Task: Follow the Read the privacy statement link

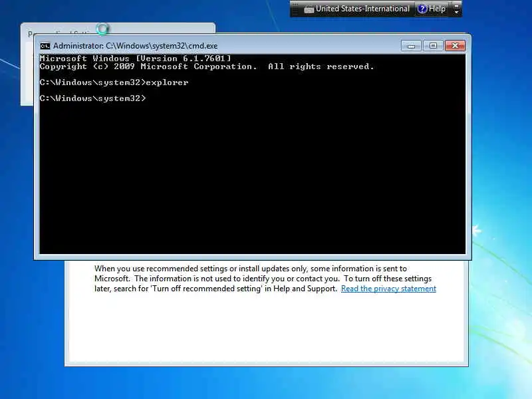Action: [388, 289]
